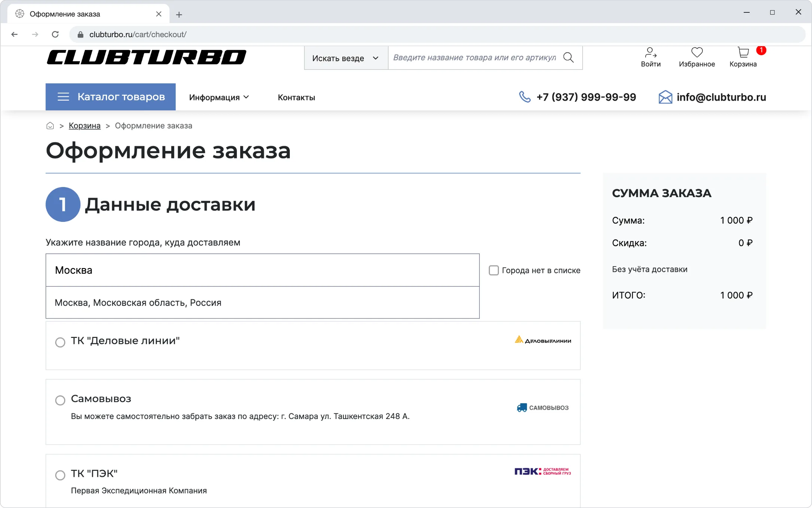Open Контакты page
Screen dimensions: 812x508
point(296,97)
